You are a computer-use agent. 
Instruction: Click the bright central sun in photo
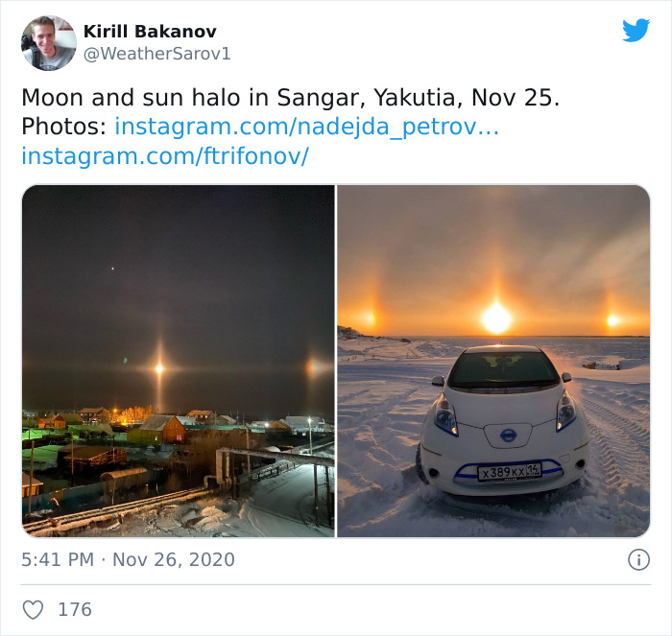pyautogui.click(x=496, y=317)
